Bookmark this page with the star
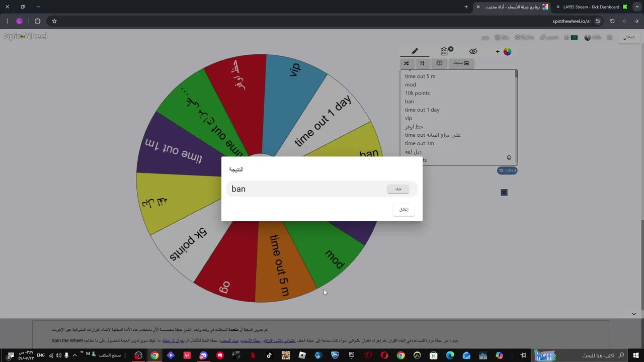Image resolution: width=644 pixels, height=362 pixels. (x=54, y=21)
